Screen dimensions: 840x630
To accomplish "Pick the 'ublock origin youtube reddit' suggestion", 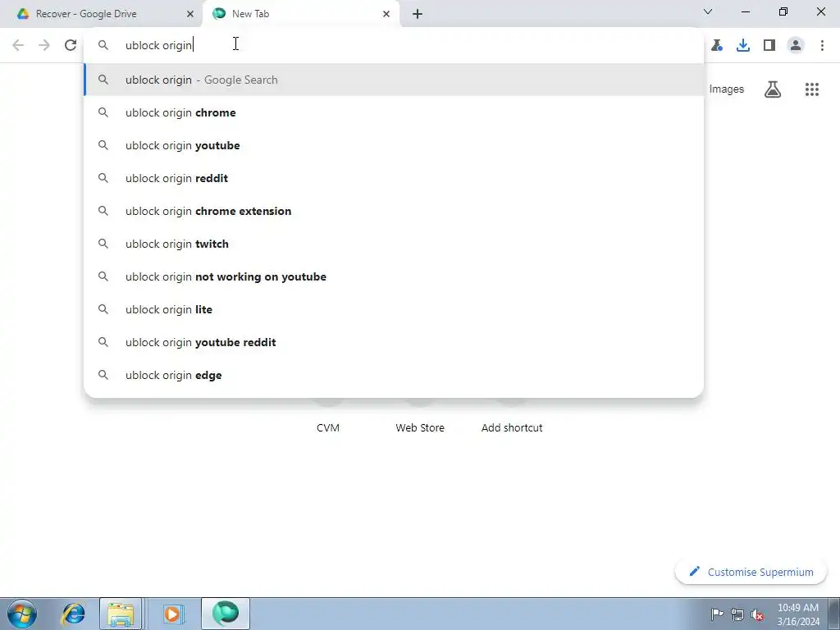I will (x=394, y=342).
